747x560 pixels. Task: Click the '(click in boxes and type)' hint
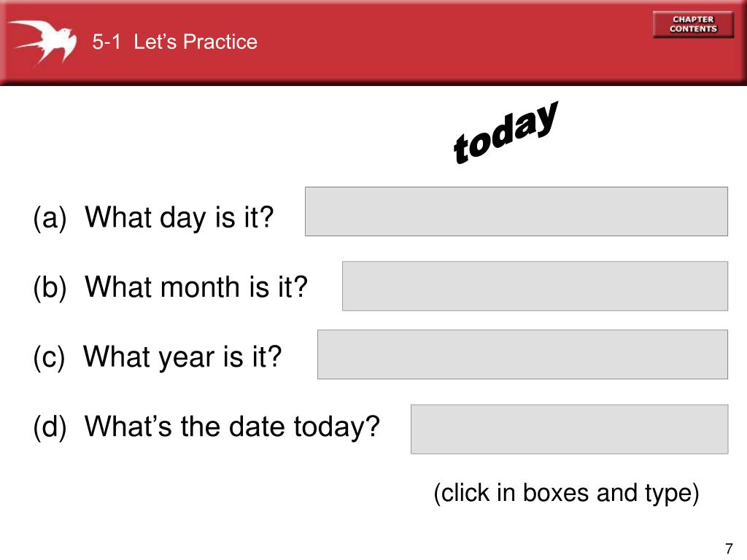tap(566, 493)
